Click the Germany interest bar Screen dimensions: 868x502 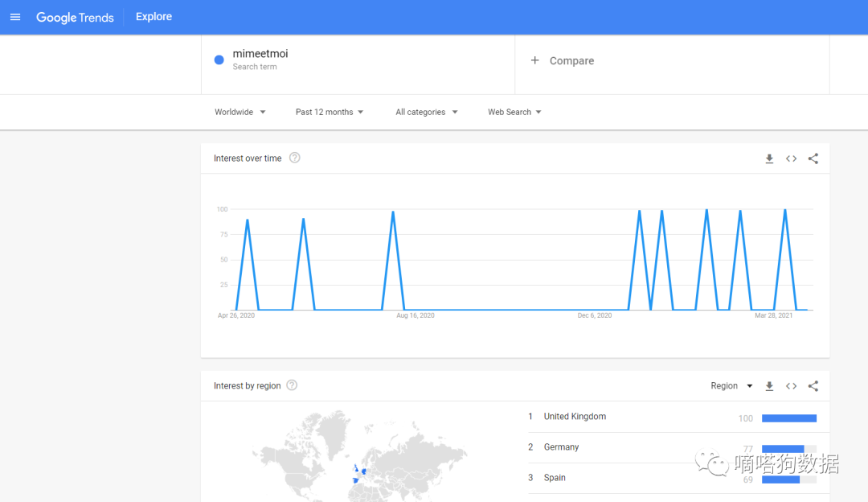(789, 449)
